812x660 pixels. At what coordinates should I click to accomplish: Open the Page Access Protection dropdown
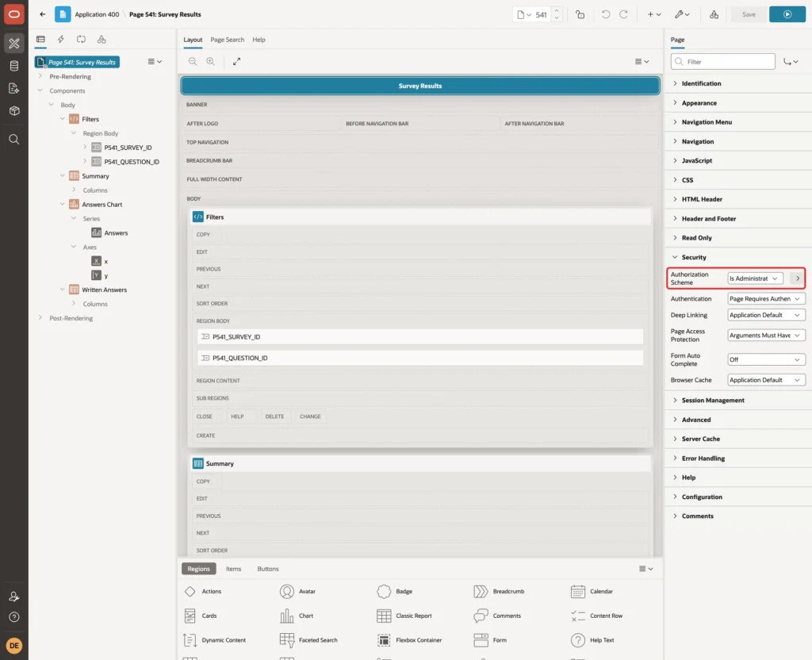pos(766,336)
